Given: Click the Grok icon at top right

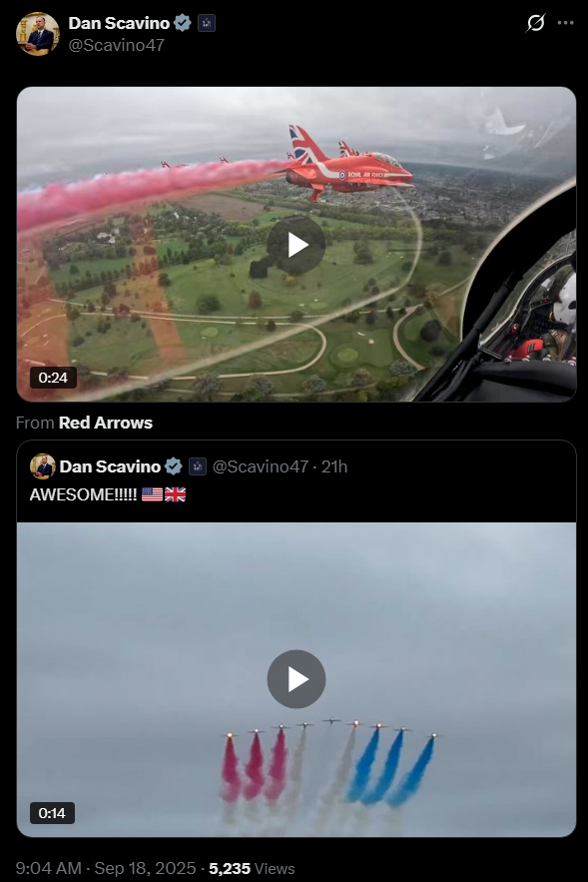Looking at the screenshot, I should coord(536,23).
